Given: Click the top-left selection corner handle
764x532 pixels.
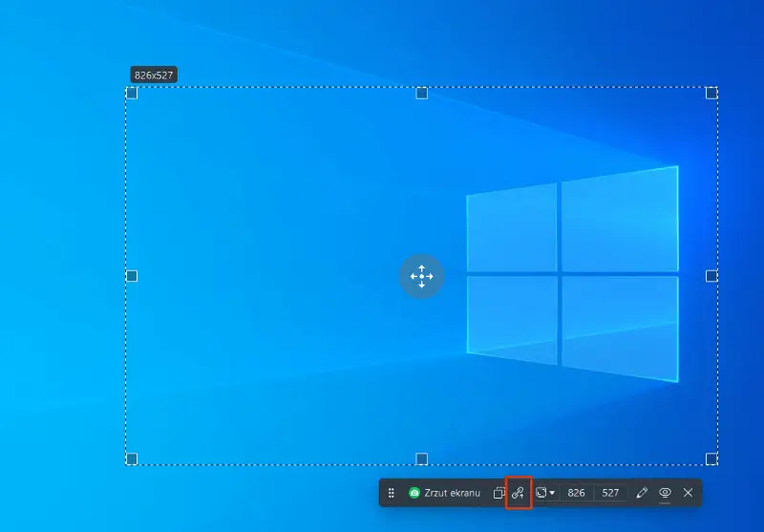Looking at the screenshot, I should tap(132, 93).
